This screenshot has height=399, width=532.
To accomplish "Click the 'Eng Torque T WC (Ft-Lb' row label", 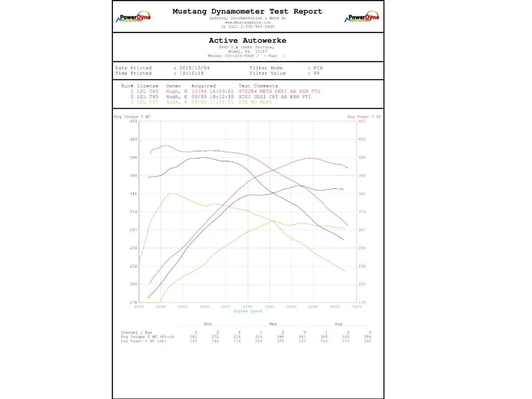I will coord(147,337).
